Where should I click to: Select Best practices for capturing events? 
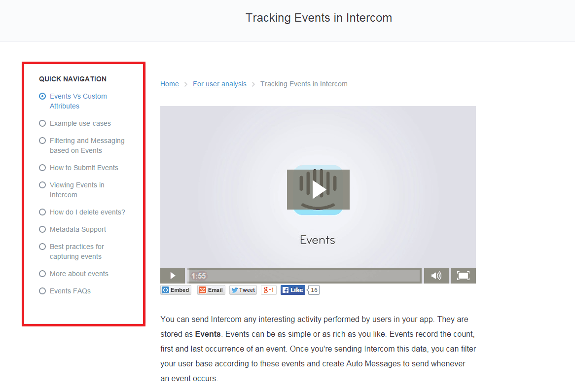(x=72, y=251)
